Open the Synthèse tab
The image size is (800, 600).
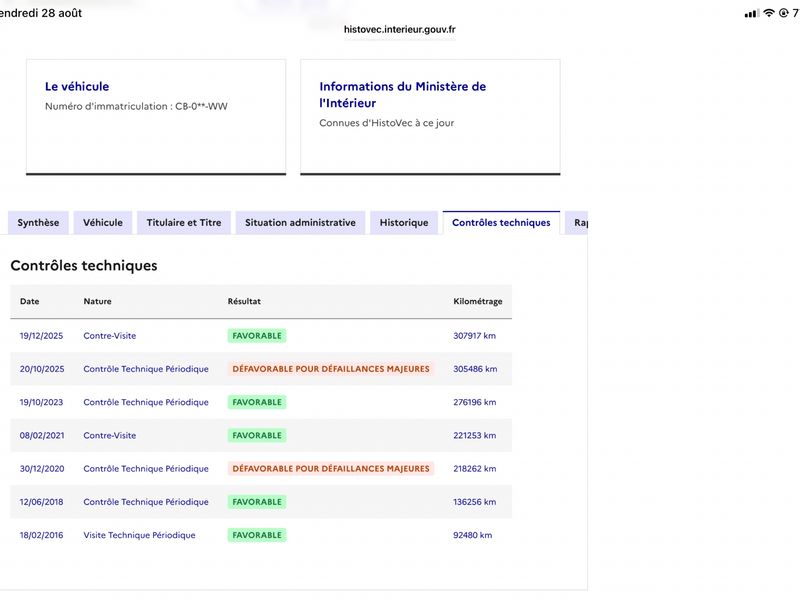click(x=38, y=222)
